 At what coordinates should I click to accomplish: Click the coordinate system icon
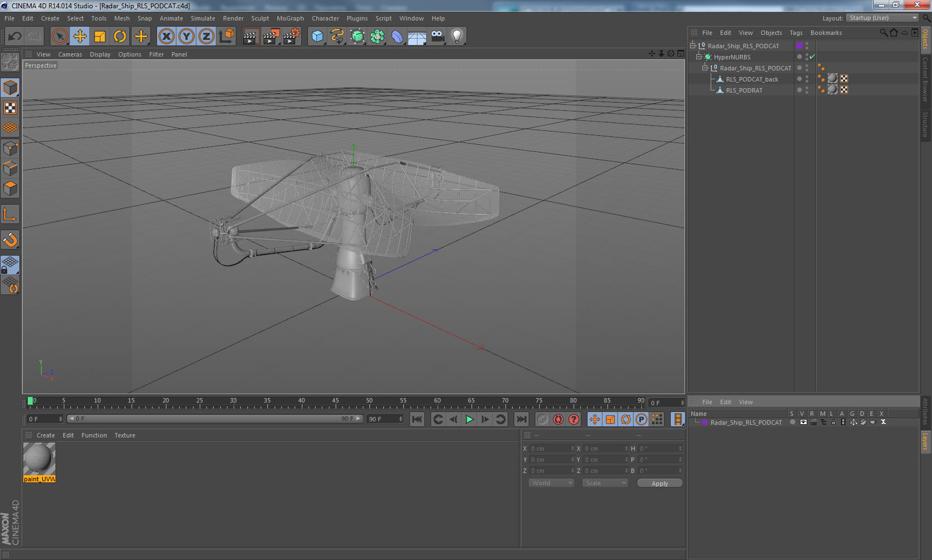click(x=226, y=37)
